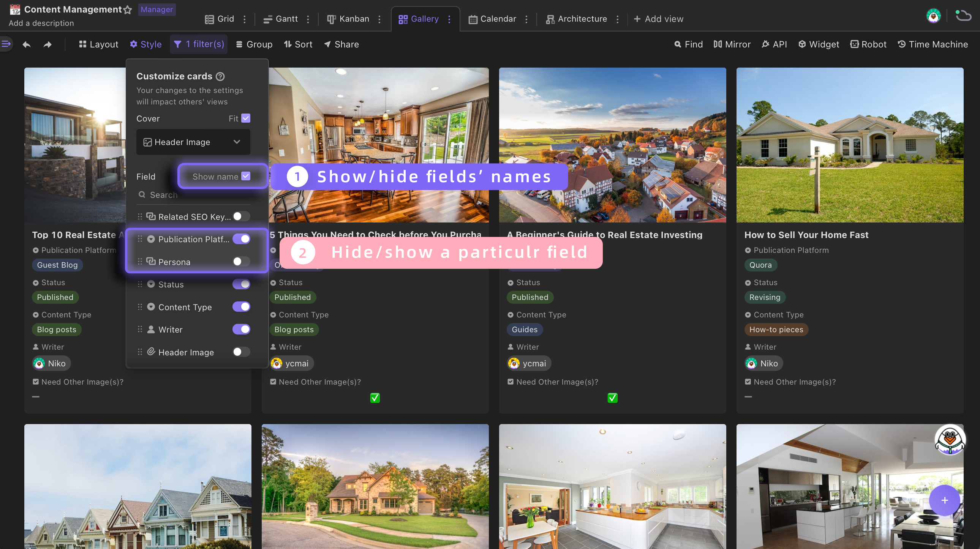
Task: Collapse the sidebar panel toggle icon
Action: tap(6, 44)
